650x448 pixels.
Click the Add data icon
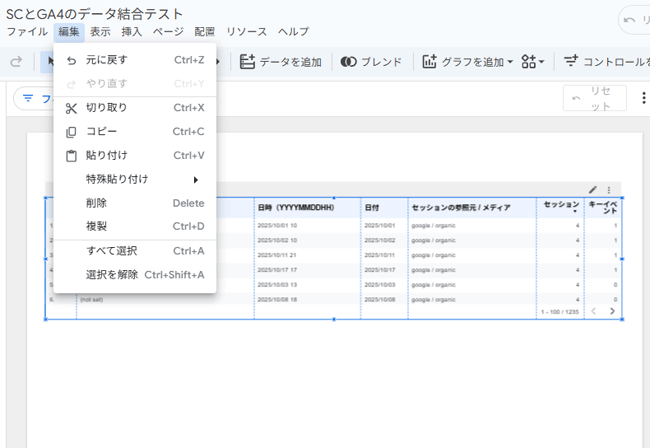click(x=247, y=62)
